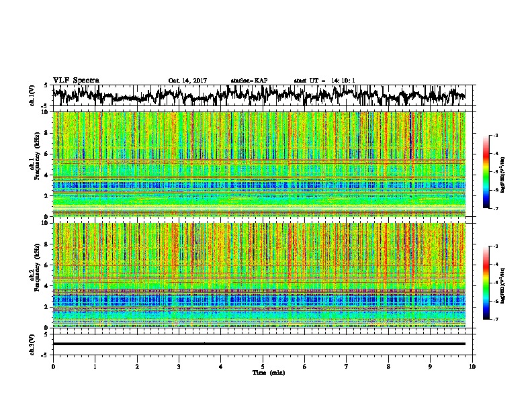Click the "4" kHz tick on ch.1 spectrogram axis
The height and width of the screenshot is (411, 532).
(47, 175)
